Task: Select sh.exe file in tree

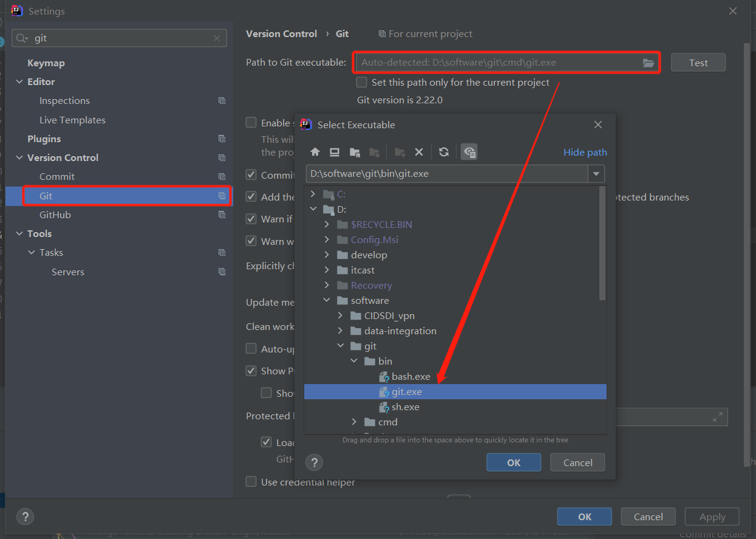Action: pyautogui.click(x=405, y=407)
